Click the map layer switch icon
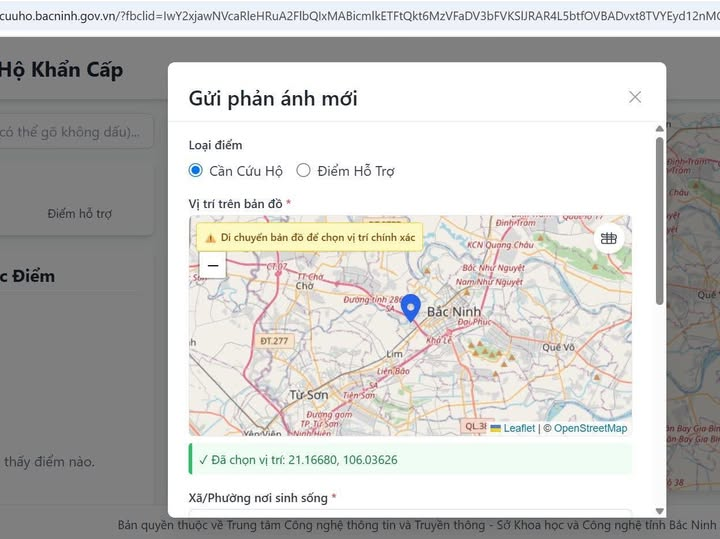The image size is (720, 539). [608, 238]
